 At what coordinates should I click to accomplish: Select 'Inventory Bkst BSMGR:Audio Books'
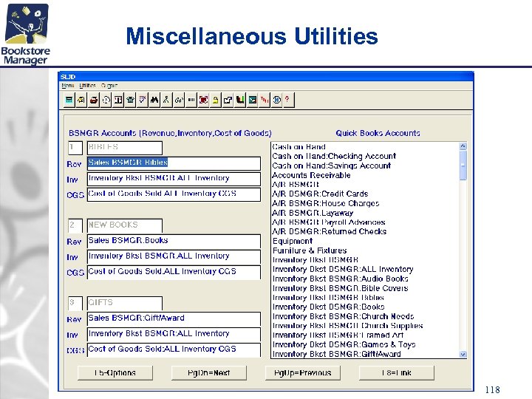[x=340, y=279]
